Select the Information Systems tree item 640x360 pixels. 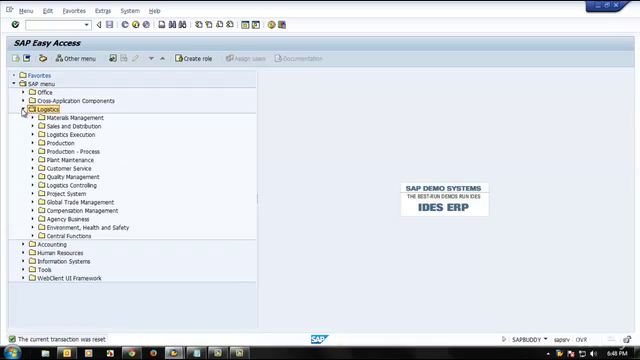point(64,262)
